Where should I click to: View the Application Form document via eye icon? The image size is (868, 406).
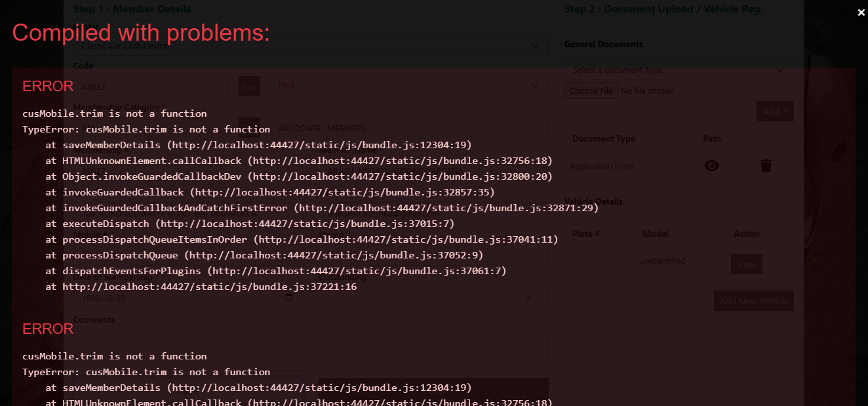coord(711,166)
